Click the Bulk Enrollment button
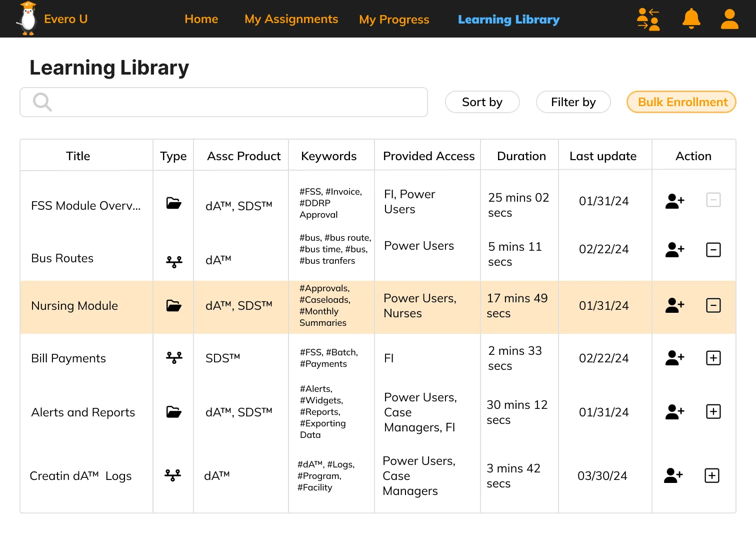Image resolution: width=756 pixels, height=534 pixels. coord(681,102)
